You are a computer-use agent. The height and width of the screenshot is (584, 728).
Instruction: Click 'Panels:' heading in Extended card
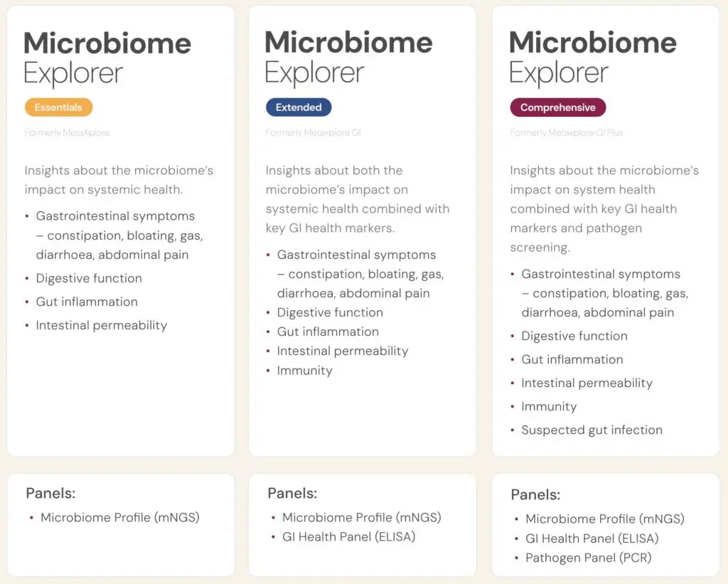pyautogui.click(x=292, y=494)
